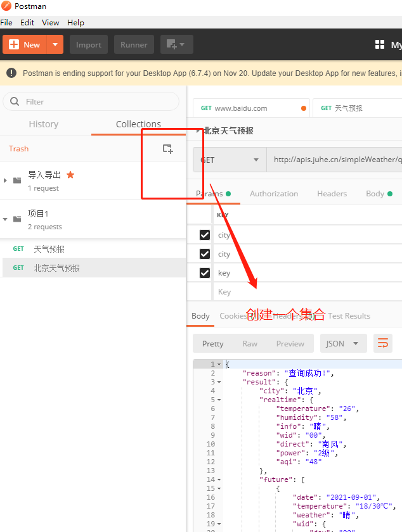Click the unsaved dot on baidu tab
402x532 pixels.
point(304,108)
